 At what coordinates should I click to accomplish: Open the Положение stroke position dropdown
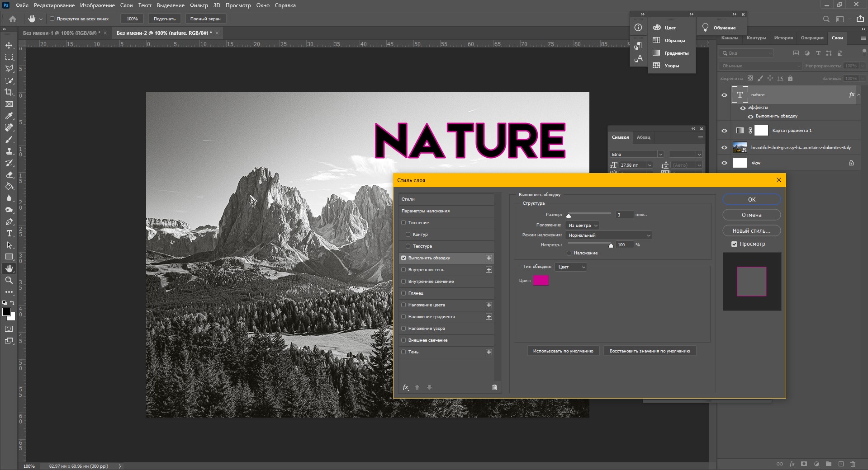click(583, 225)
